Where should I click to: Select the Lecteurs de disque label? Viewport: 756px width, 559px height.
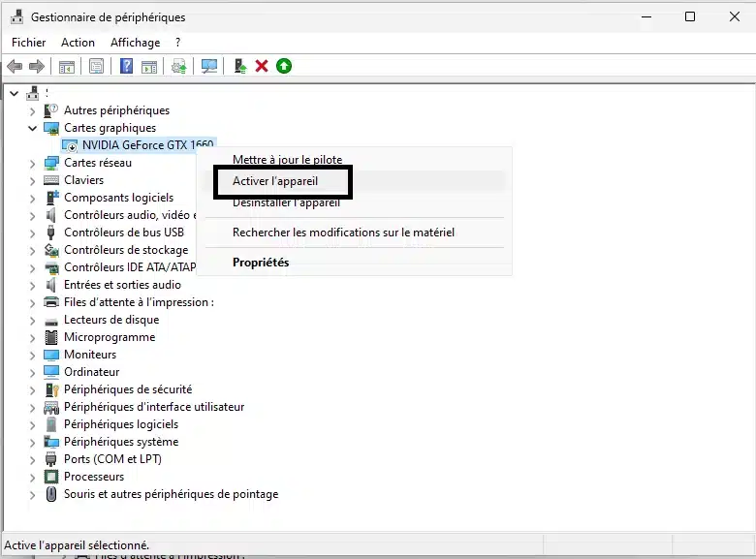point(111,320)
